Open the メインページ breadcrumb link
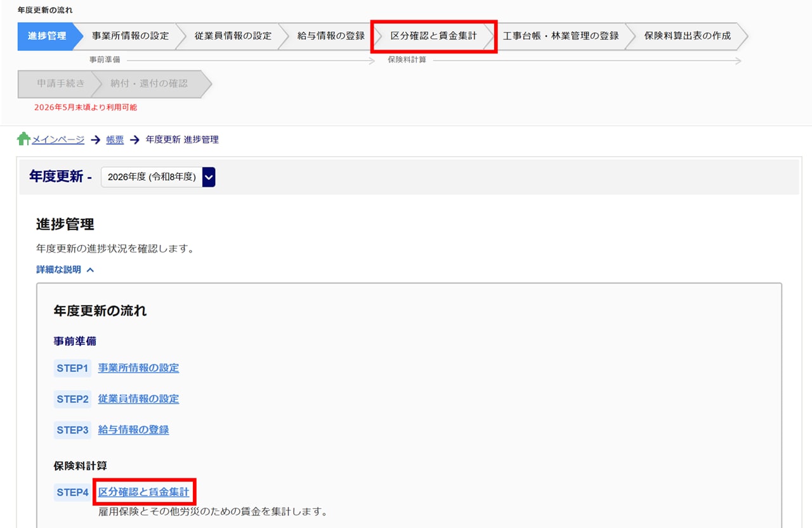This screenshot has height=528, width=812. point(58,140)
